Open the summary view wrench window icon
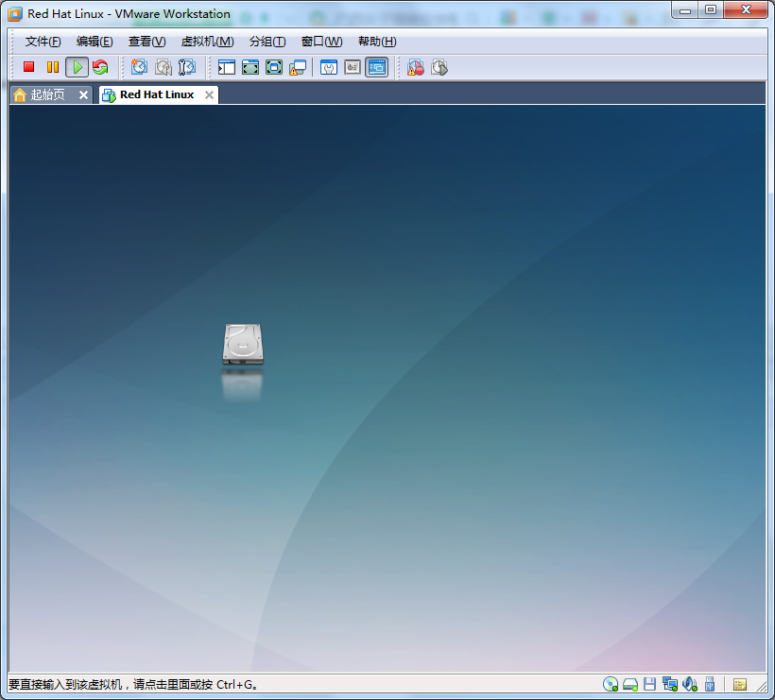 coord(329,67)
